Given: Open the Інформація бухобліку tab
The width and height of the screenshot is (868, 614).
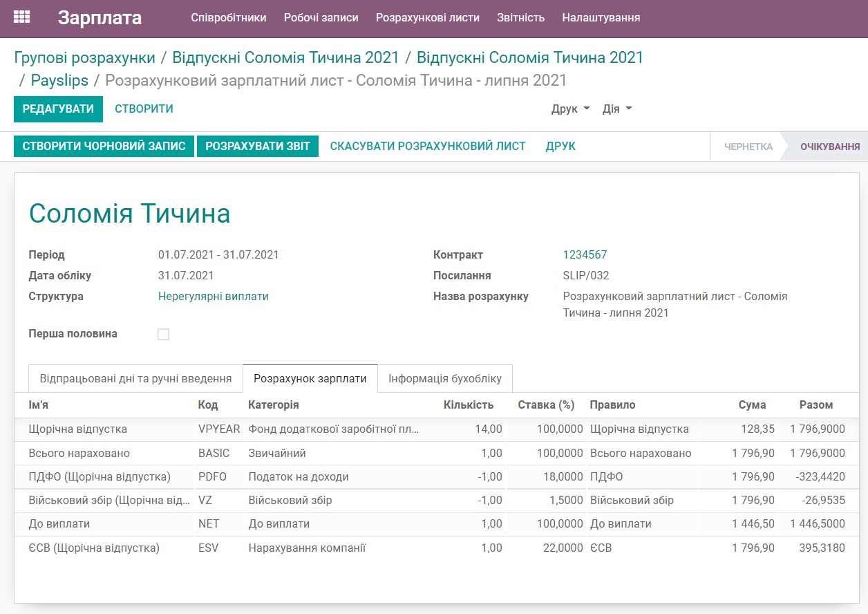Looking at the screenshot, I should [444, 378].
